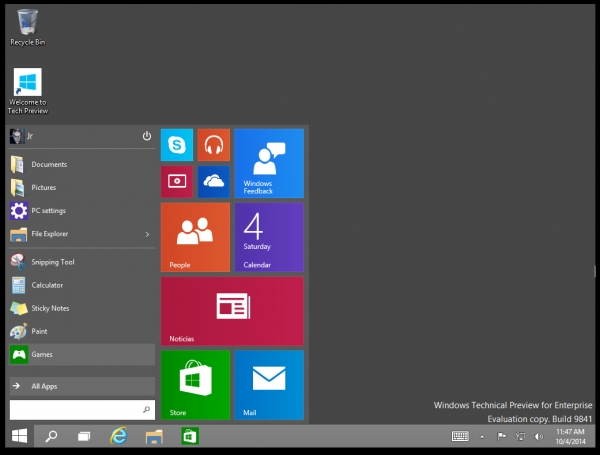
Task: Select Welcome to Tech Preview shortcut
Action: [x=28, y=91]
